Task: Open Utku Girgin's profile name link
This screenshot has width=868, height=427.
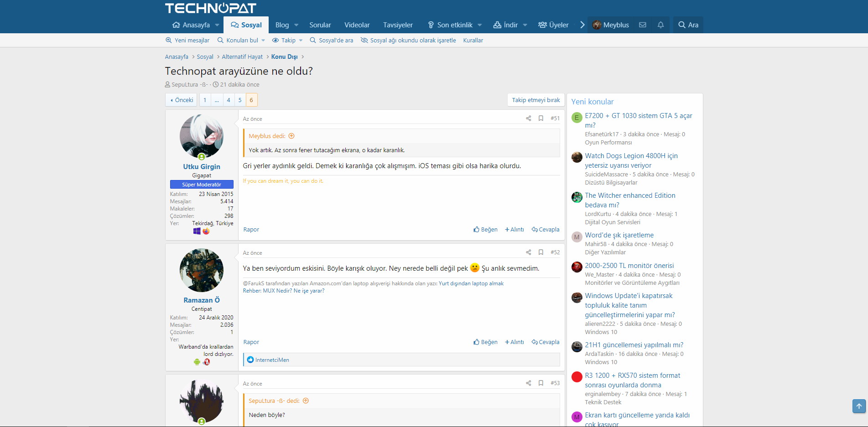Action: pyautogui.click(x=202, y=167)
